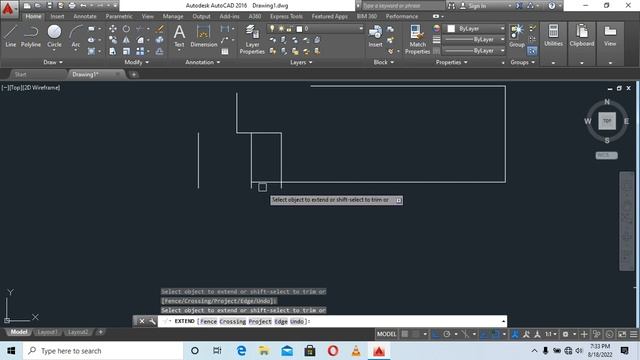Click the Print icon in quick access toolbar

tap(72, 6)
